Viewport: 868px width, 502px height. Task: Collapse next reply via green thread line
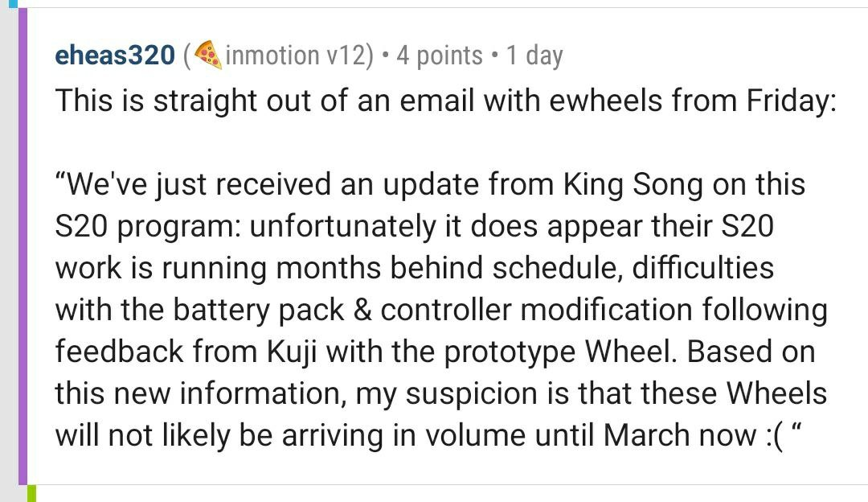[x=32, y=494]
